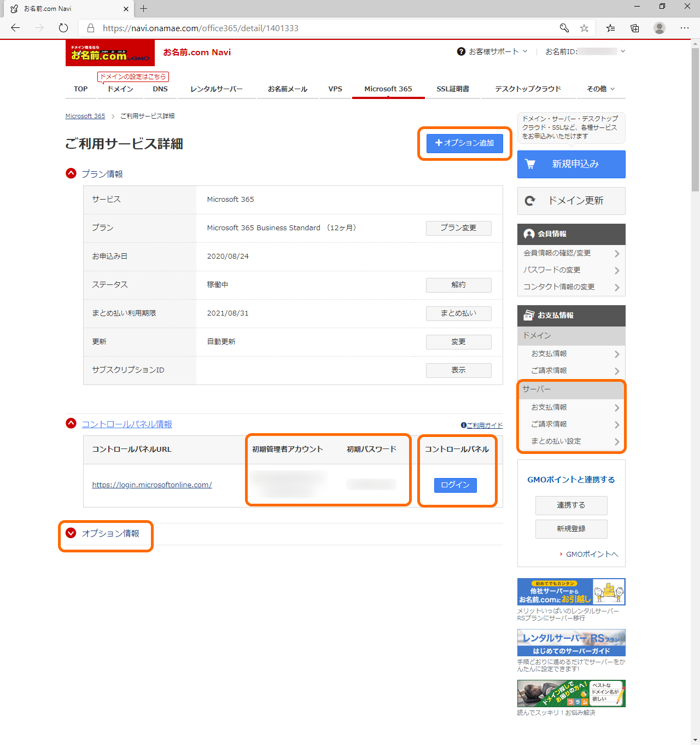The width and height of the screenshot is (700, 746).
Task: Open パスワードの変更 link
Action: (571, 270)
